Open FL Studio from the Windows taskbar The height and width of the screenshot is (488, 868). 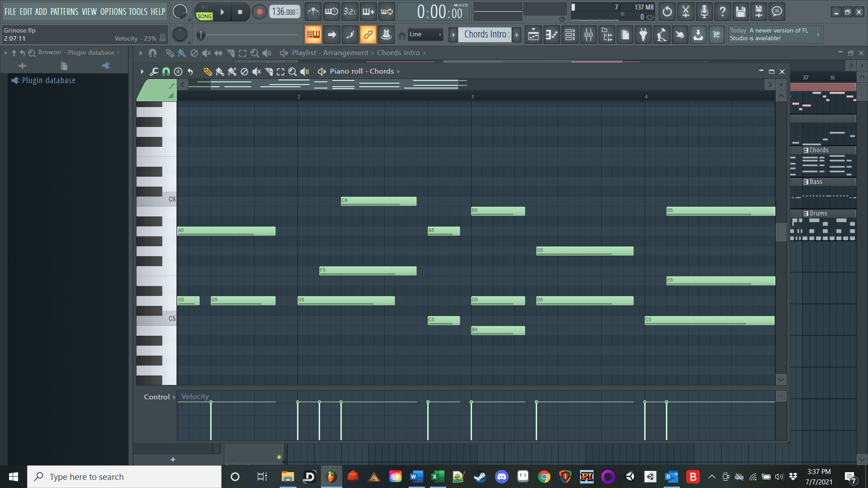tap(331, 477)
